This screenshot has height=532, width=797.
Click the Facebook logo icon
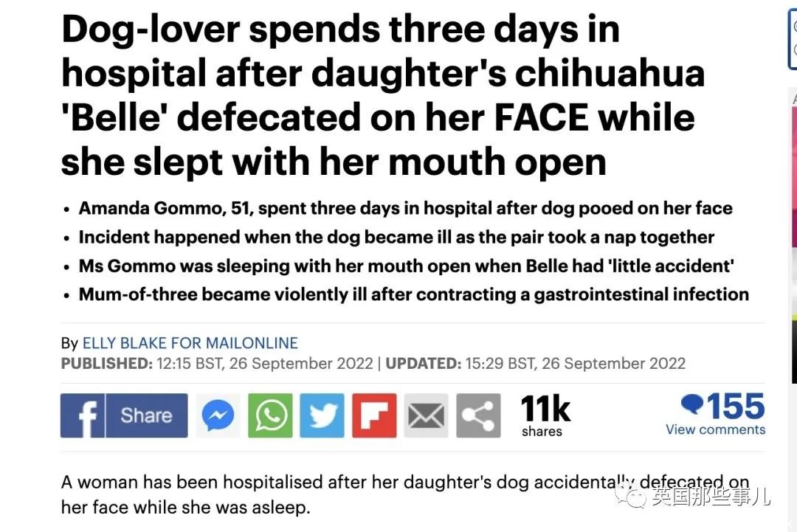click(x=83, y=415)
